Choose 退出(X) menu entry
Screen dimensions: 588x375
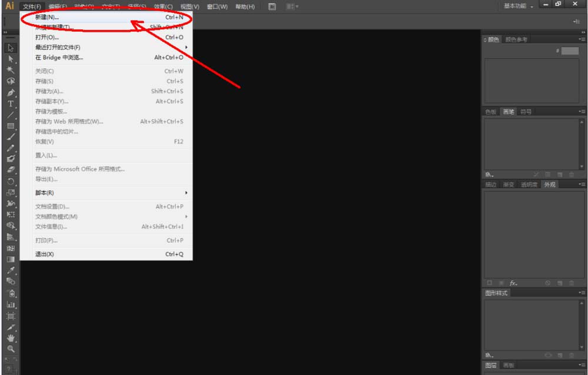click(106, 254)
